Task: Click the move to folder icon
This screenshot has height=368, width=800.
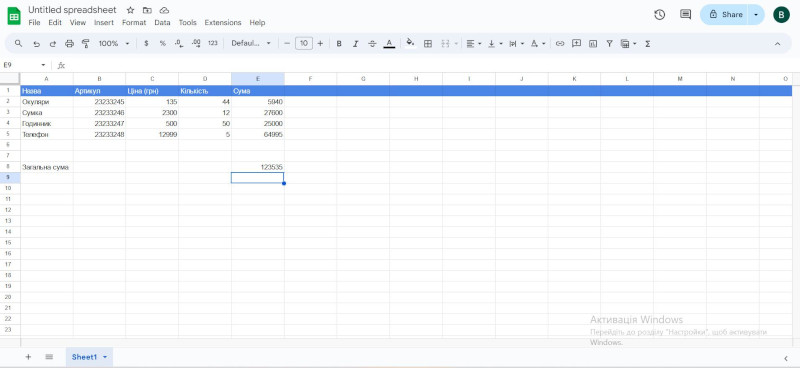Action: (147, 10)
